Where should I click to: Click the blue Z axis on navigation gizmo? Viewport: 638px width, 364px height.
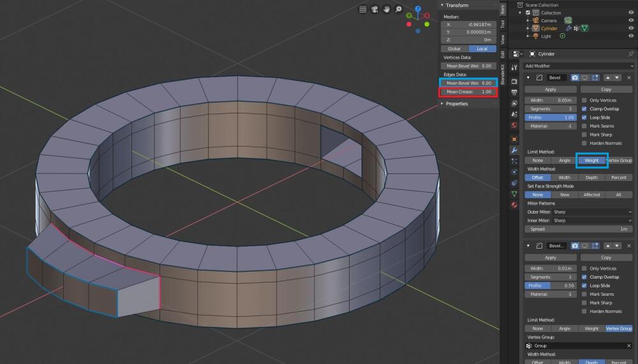click(418, 8)
